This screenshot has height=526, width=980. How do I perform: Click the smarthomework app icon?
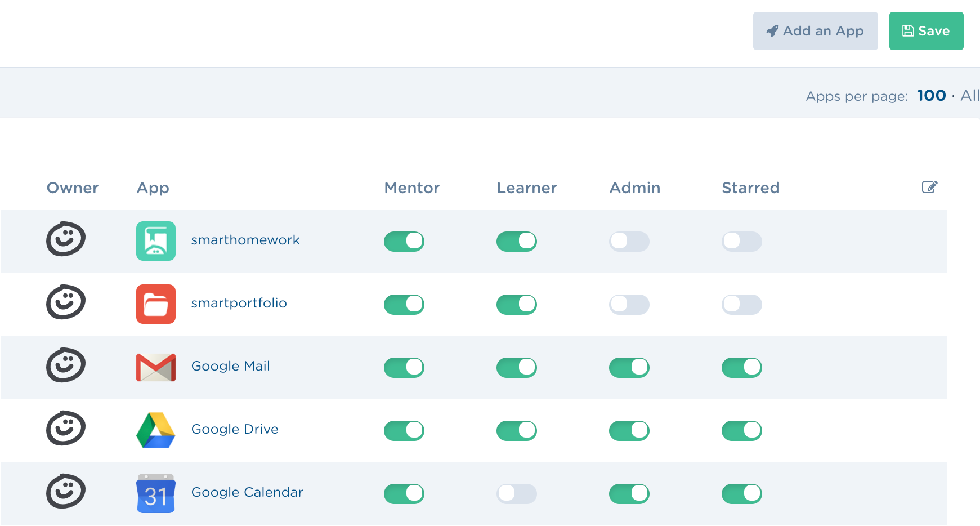(x=156, y=241)
